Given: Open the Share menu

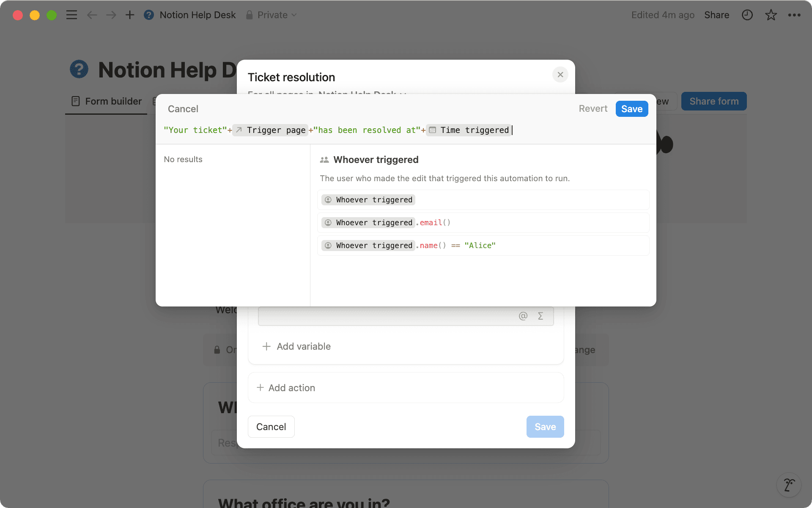Looking at the screenshot, I should coord(716,15).
